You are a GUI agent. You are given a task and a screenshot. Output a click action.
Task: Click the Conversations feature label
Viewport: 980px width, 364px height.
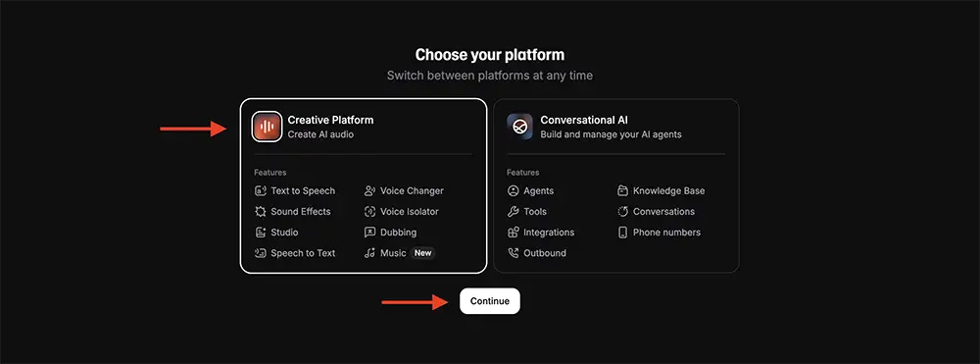pos(663,211)
